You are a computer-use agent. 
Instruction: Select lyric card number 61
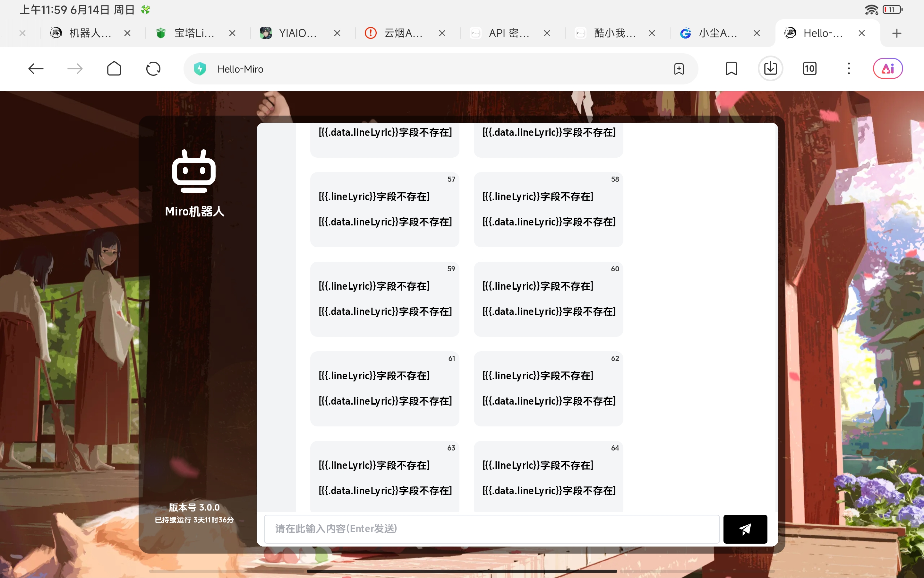click(384, 389)
